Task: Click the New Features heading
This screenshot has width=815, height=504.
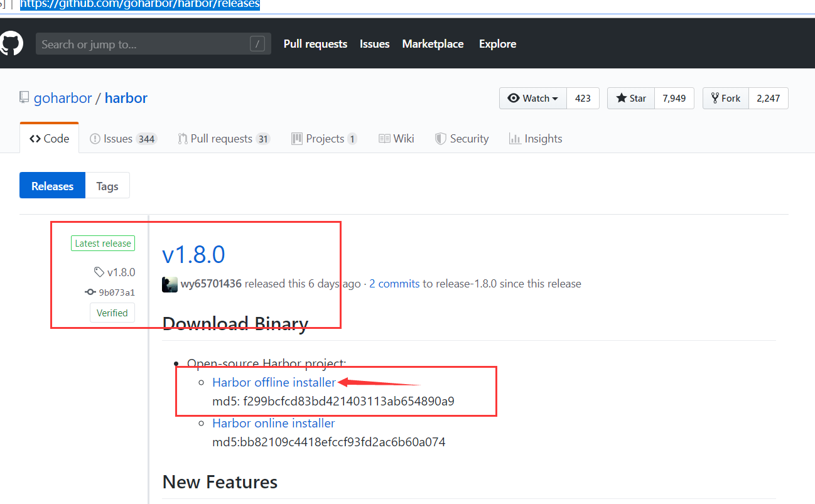Action: pos(220,482)
